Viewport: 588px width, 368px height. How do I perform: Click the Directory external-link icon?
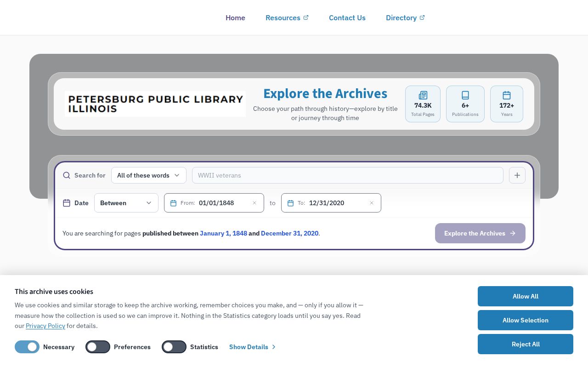coord(422,17)
